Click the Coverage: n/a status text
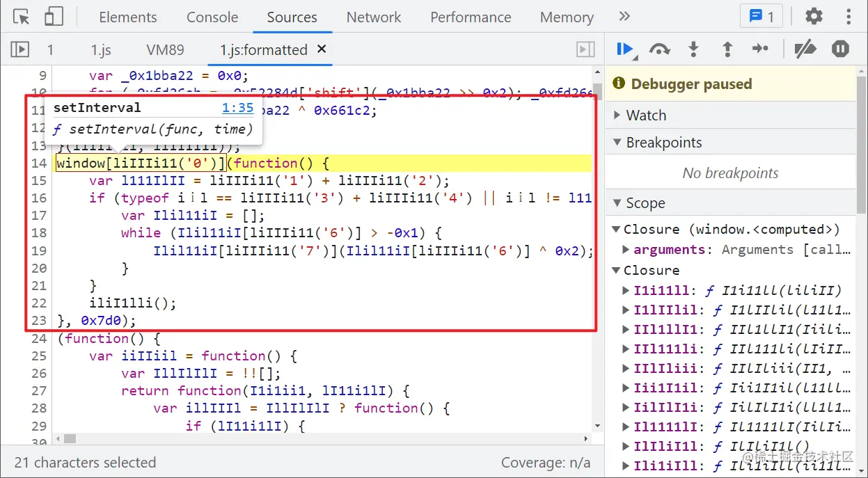Image resolution: width=868 pixels, height=478 pixels. 546,463
